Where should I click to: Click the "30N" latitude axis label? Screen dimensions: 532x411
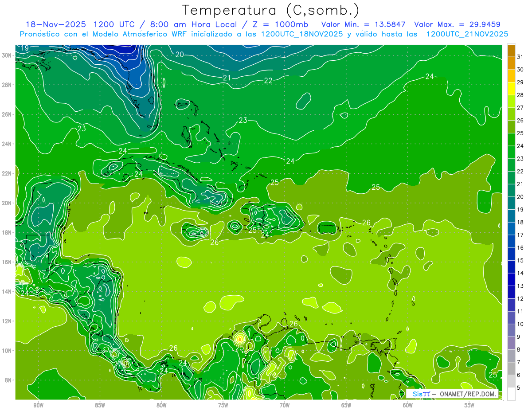coord(7,55)
